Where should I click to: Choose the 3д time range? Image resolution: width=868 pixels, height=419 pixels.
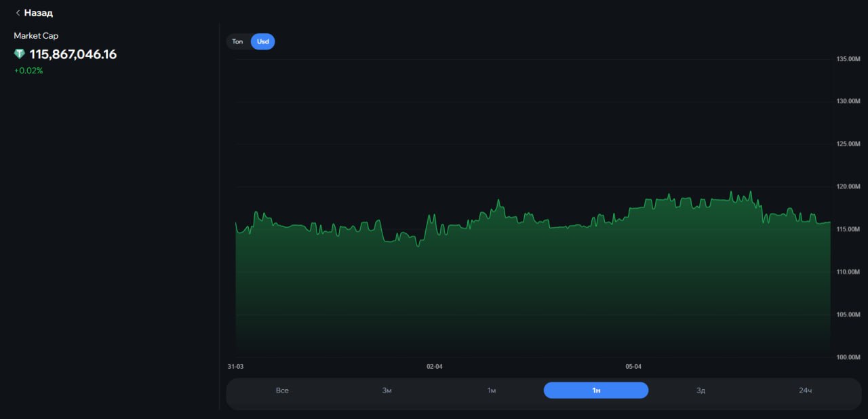[701, 391]
